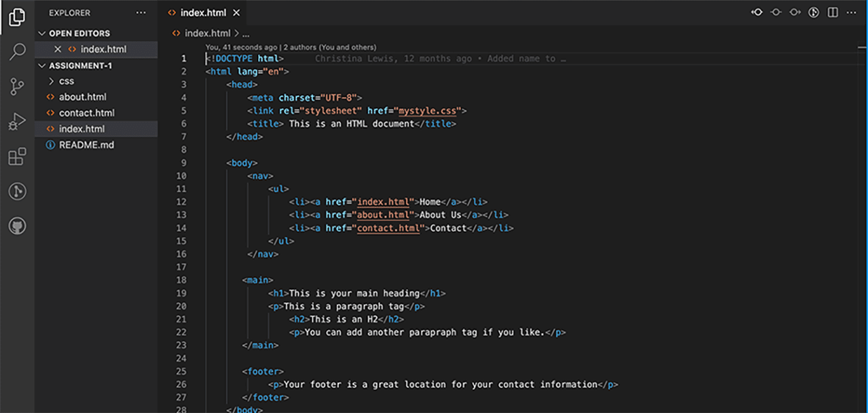Screen dimensions: 868x413
Task: Open next revision of the file
Action: [x=795, y=13]
